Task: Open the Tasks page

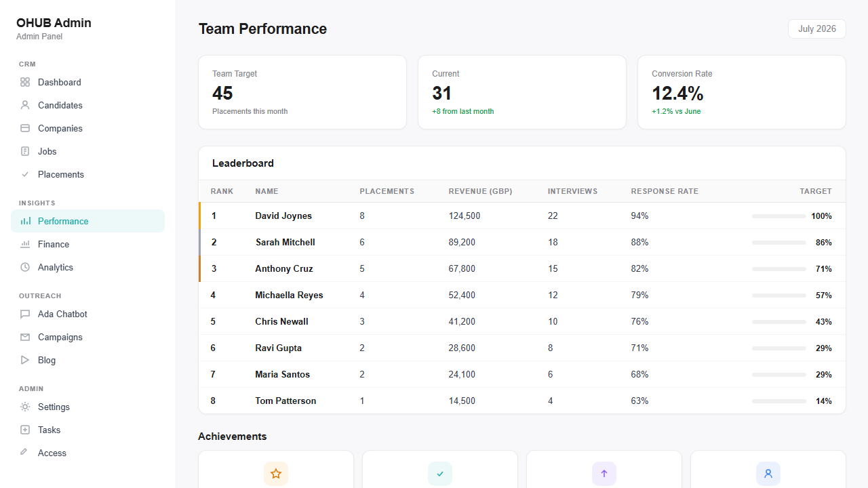Action: (x=87, y=430)
